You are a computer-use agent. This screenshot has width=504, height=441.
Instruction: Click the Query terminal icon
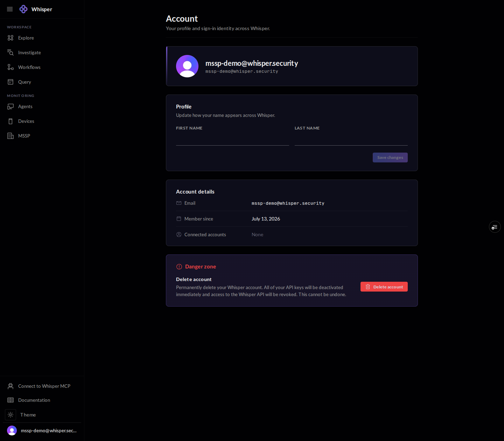coord(10,82)
